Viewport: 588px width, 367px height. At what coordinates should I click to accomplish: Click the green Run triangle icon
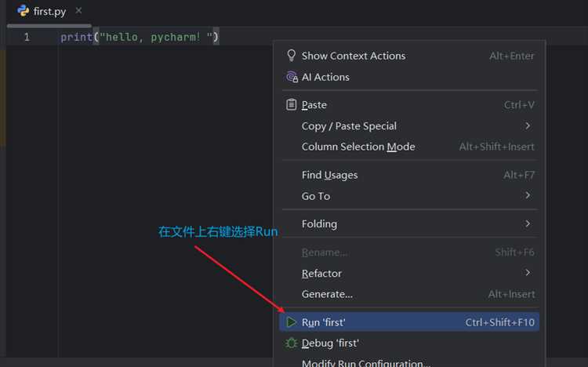pos(291,322)
